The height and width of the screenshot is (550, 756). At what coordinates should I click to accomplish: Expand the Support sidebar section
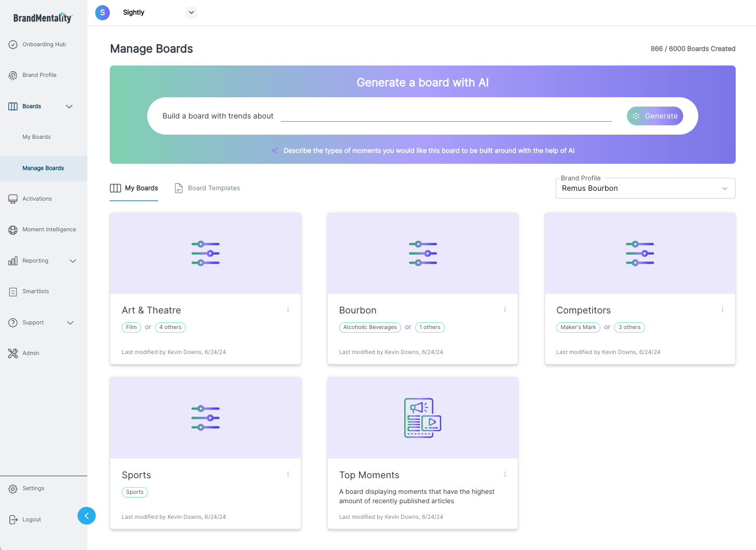(x=70, y=323)
